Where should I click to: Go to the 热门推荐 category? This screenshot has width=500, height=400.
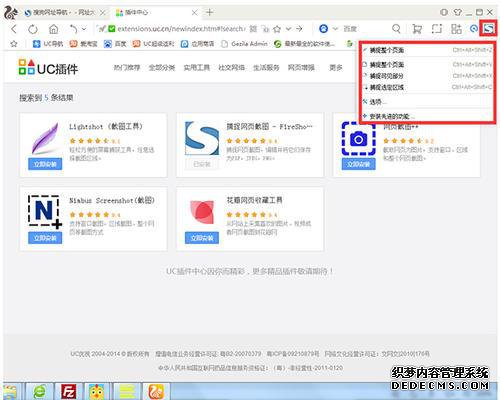127,68
